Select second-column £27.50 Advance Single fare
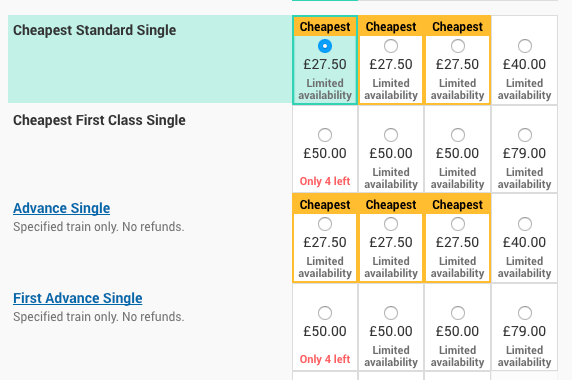 pyautogui.click(x=391, y=224)
